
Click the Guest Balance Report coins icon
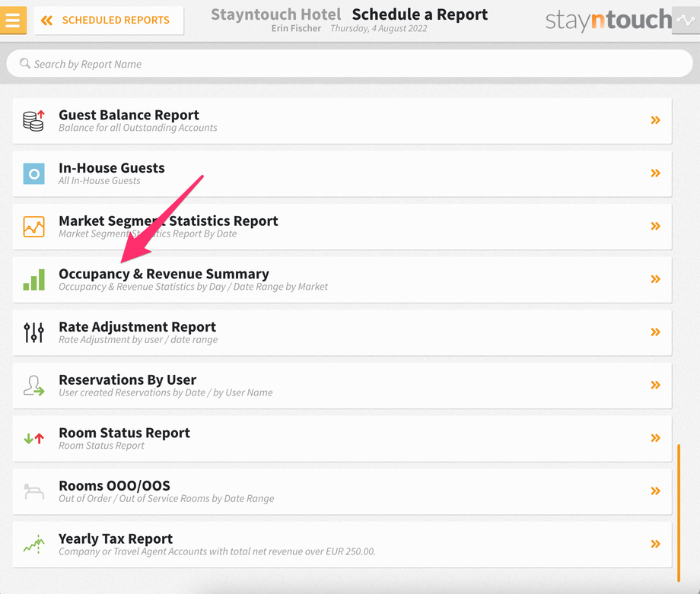pyautogui.click(x=34, y=120)
